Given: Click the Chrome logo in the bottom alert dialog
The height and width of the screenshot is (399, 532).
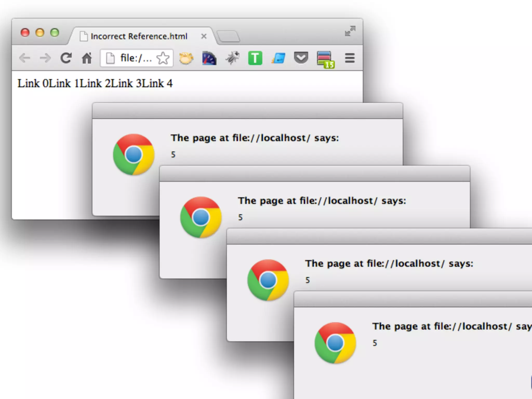Looking at the screenshot, I should [x=335, y=343].
